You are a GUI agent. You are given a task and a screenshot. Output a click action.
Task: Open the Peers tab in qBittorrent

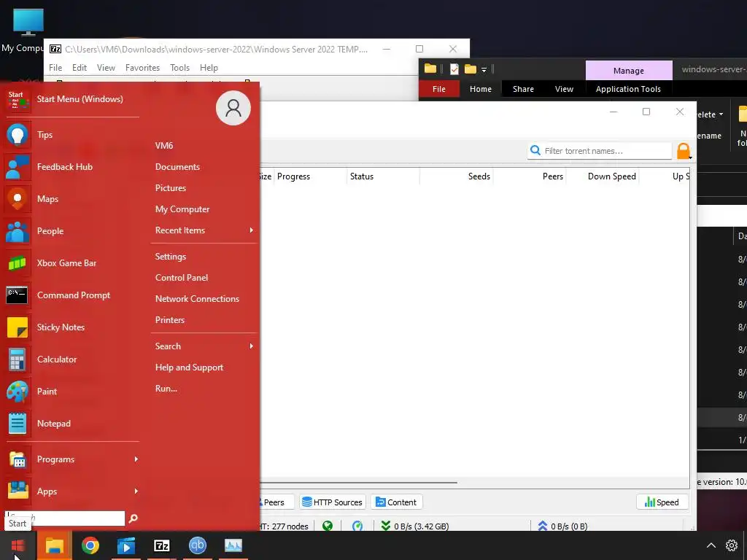click(x=276, y=502)
